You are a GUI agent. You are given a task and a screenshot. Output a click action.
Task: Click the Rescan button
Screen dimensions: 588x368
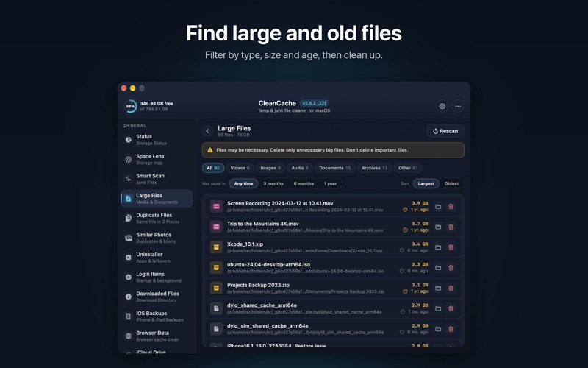tap(445, 131)
